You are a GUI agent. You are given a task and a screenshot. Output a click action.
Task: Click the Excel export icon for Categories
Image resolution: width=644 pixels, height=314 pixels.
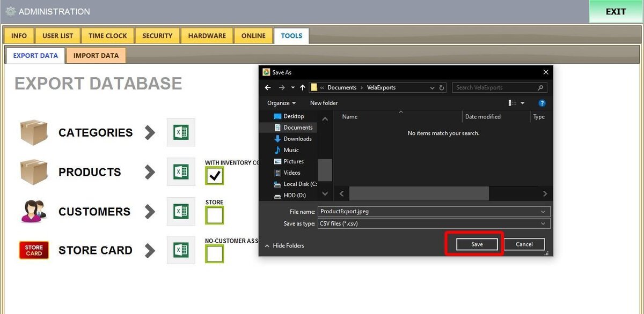tap(181, 132)
